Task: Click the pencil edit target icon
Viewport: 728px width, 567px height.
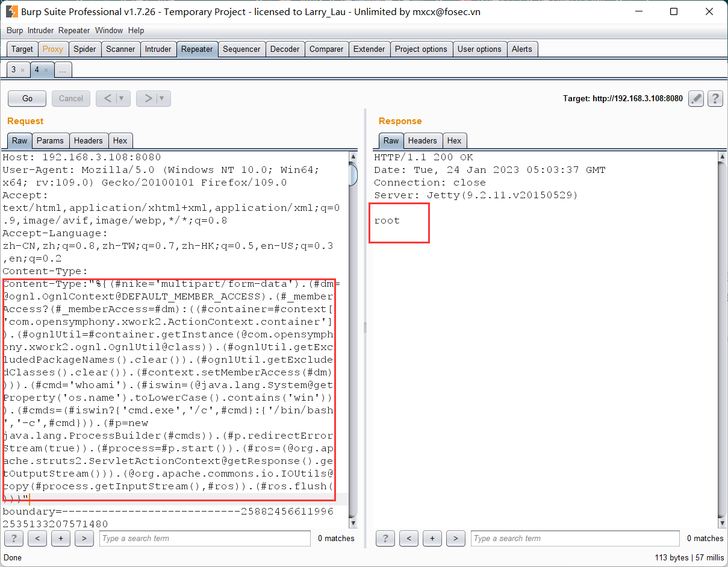Action: click(695, 98)
